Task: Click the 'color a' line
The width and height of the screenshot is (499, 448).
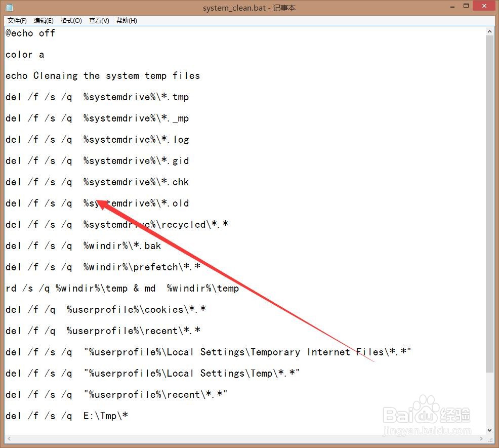Action: (24, 55)
